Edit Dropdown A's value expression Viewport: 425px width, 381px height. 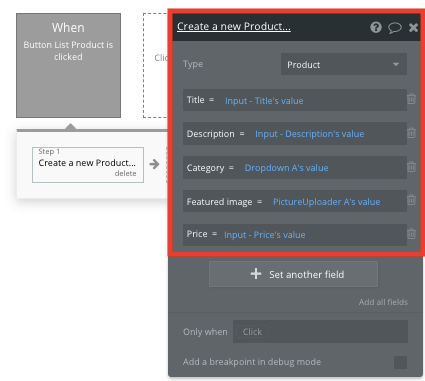[286, 168]
